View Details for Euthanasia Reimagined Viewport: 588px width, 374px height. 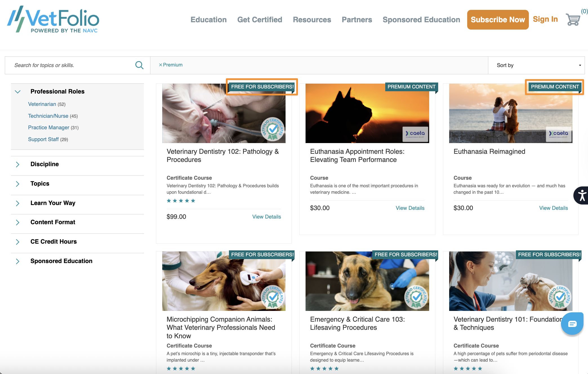[553, 208]
